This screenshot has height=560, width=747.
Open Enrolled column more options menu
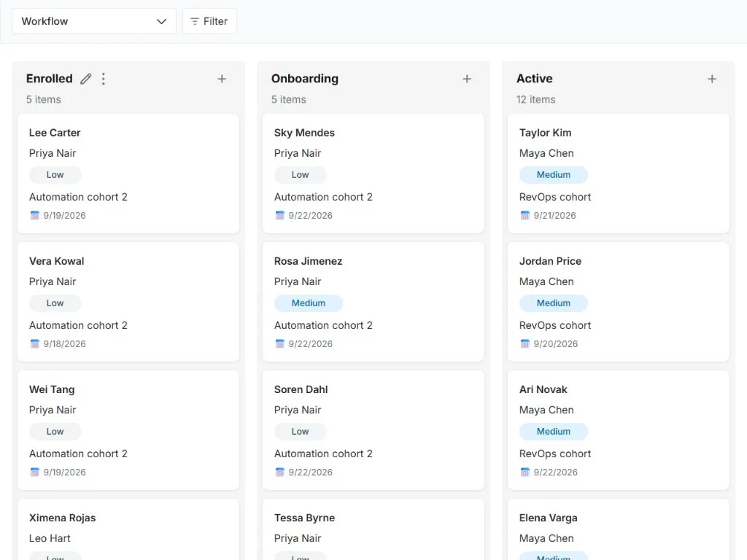[104, 79]
